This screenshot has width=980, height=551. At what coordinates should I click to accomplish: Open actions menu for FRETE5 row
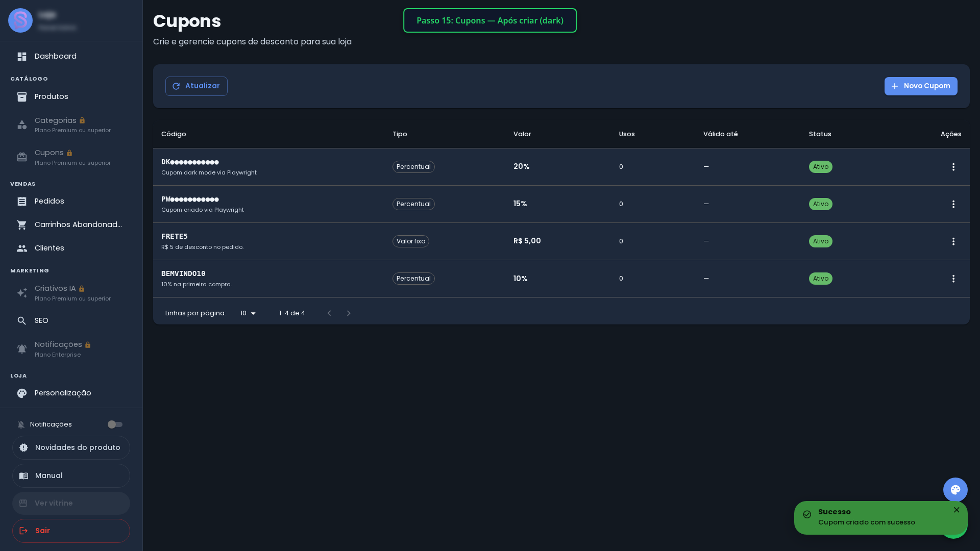pos(953,241)
